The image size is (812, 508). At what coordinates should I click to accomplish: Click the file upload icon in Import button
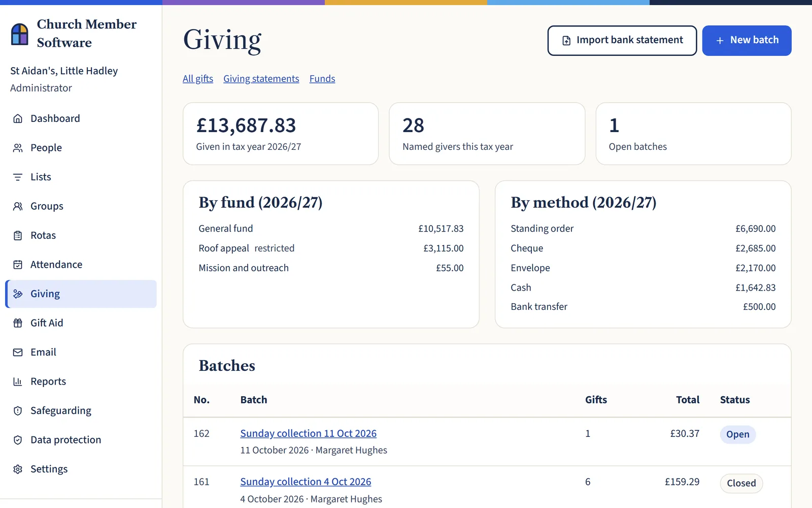tap(566, 40)
